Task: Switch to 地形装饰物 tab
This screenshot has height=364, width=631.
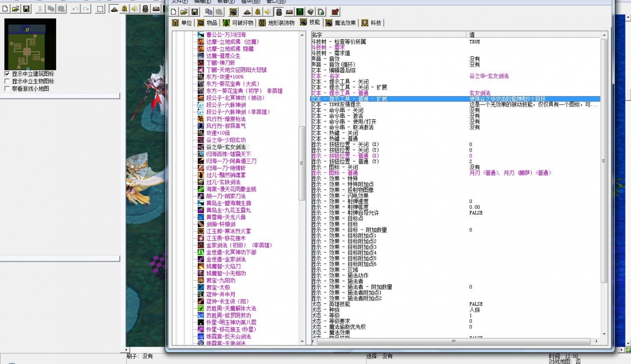Action: pyautogui.click(x=277, y=23)
